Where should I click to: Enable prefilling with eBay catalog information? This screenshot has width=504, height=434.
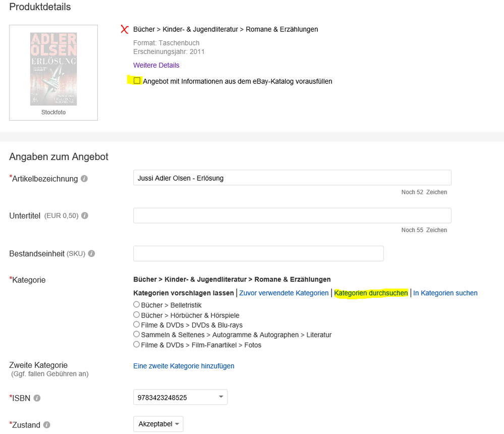137,81
